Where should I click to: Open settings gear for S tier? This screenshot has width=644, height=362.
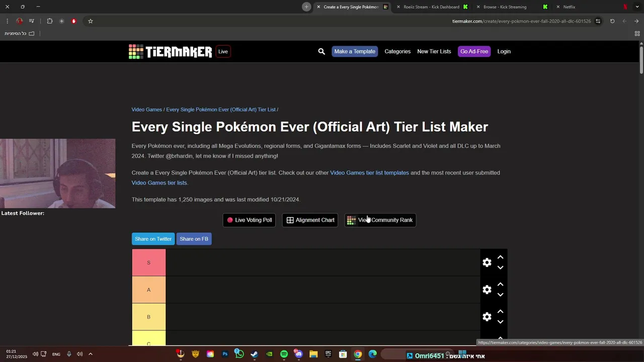[x=487, y=262]
